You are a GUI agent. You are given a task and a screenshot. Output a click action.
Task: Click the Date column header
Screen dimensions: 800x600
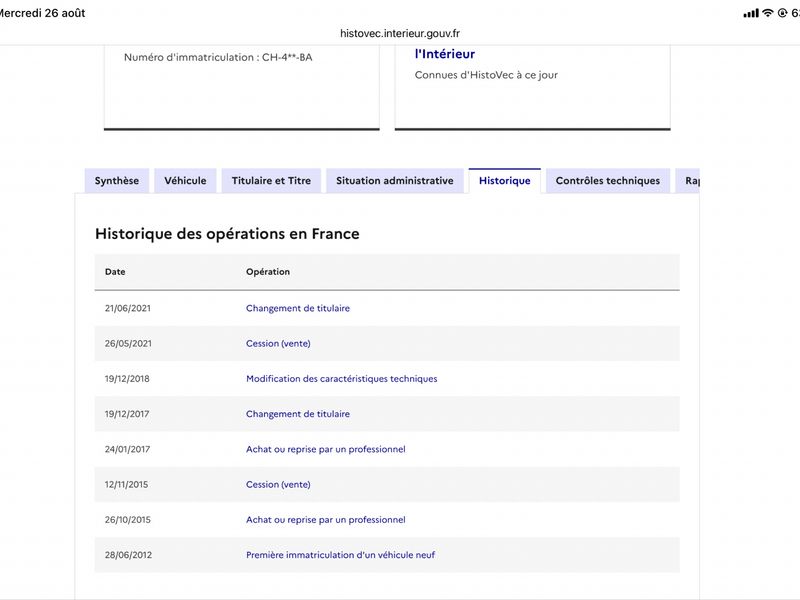pyautogui.click(x=115, y=272)
